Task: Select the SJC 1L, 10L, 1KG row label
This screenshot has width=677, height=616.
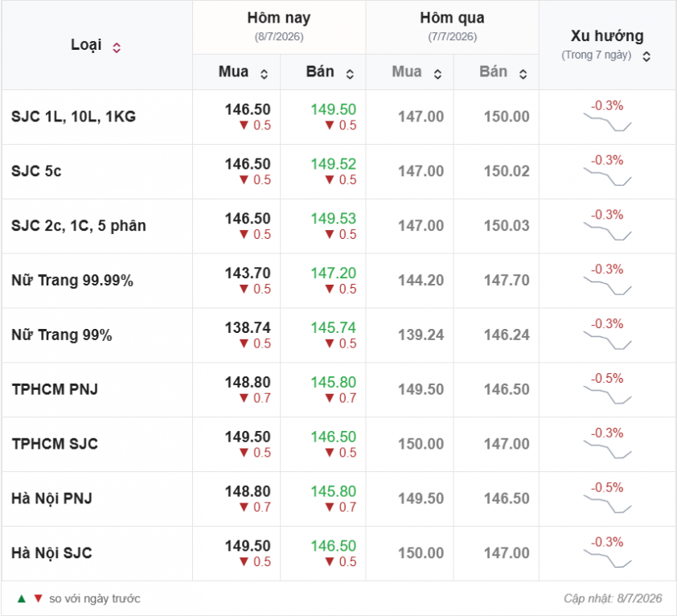Action: [x=73, y=117]
